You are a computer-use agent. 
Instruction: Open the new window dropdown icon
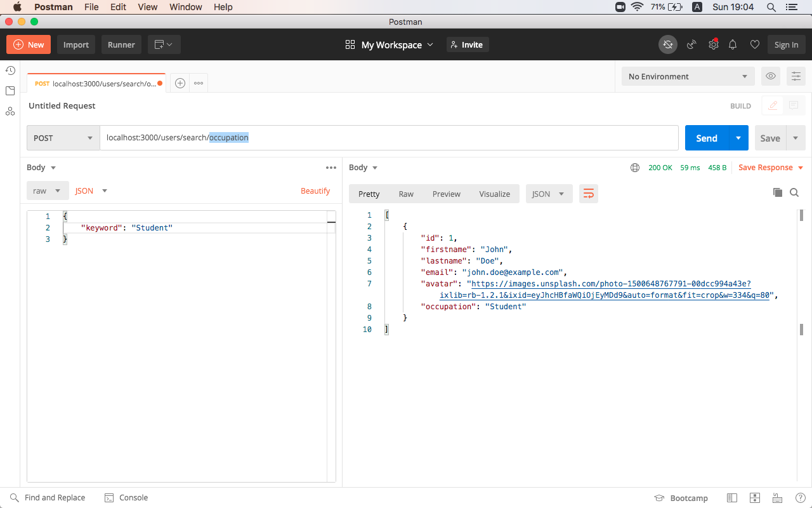coord(164,44)
